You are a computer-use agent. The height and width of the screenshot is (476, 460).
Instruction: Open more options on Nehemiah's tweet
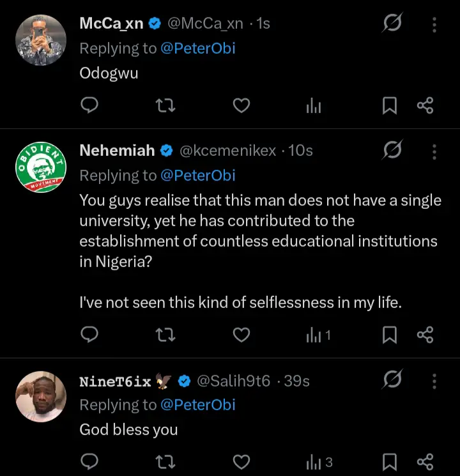coord(434,151)
